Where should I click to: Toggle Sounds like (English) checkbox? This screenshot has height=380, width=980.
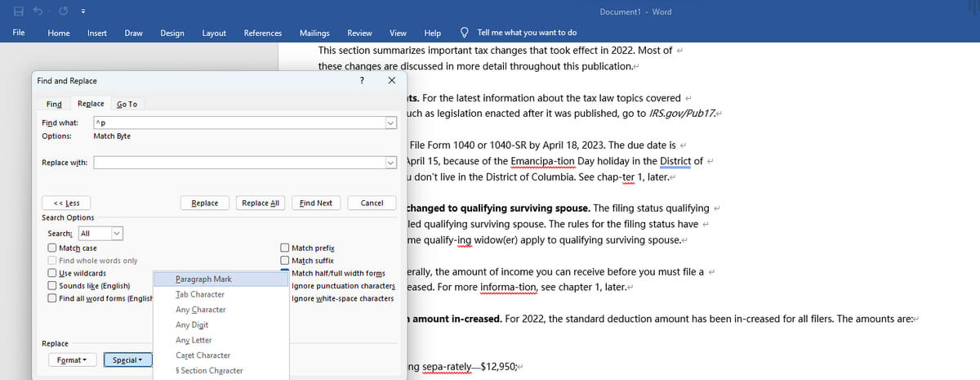coord(52,286)
